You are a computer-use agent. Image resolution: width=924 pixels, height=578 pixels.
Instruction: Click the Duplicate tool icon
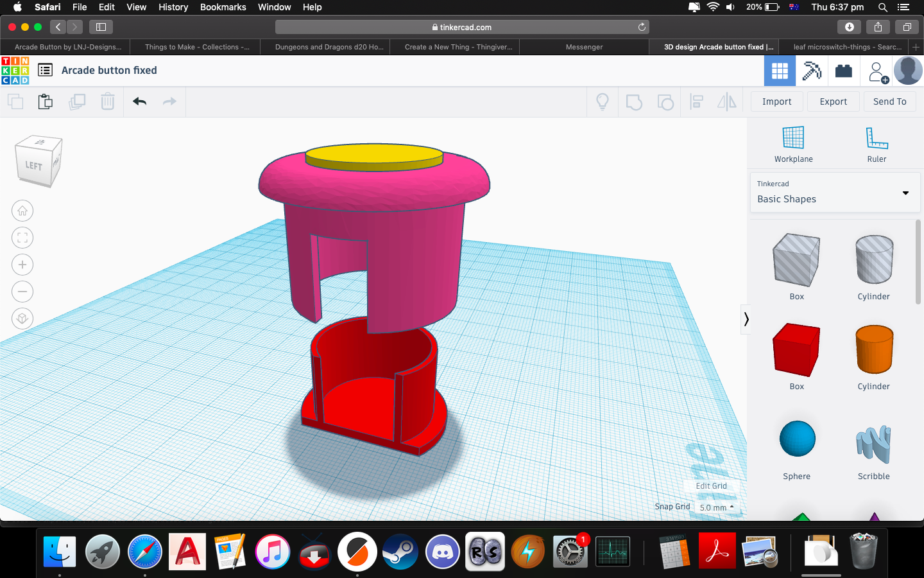77,101
